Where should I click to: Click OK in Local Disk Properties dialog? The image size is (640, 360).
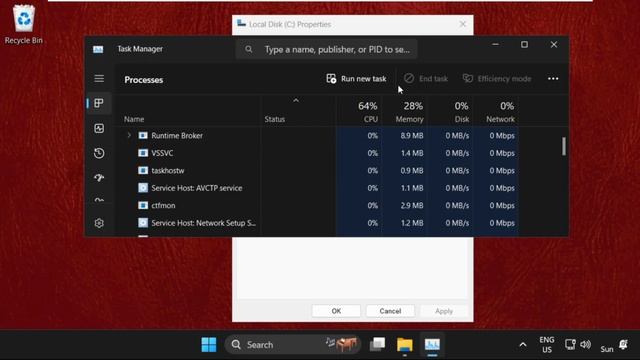(336, 311)
